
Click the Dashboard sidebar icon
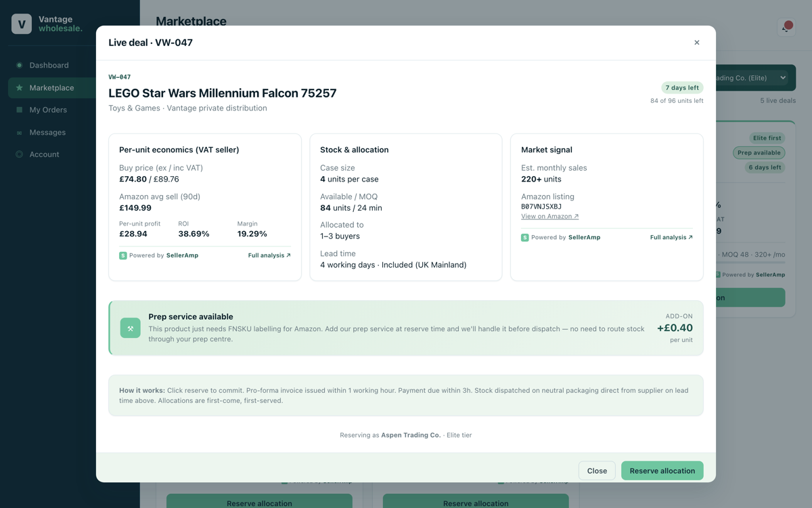point(19,65)
